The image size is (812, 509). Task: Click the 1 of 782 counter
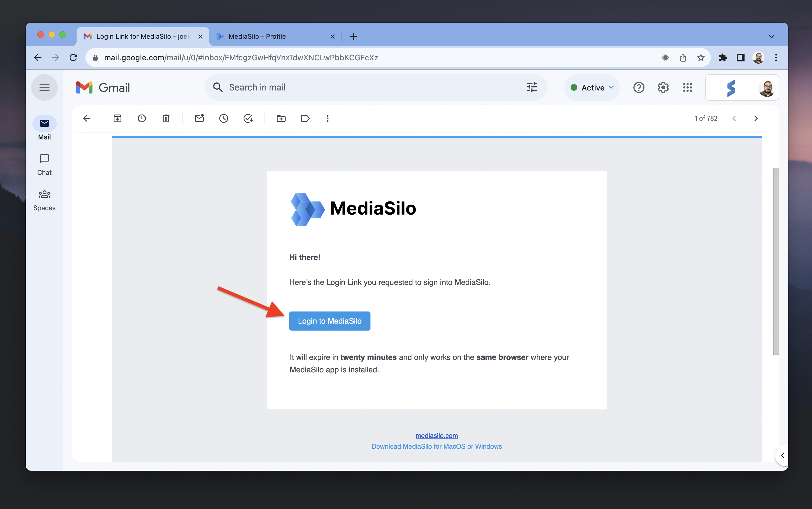(706, 118)
